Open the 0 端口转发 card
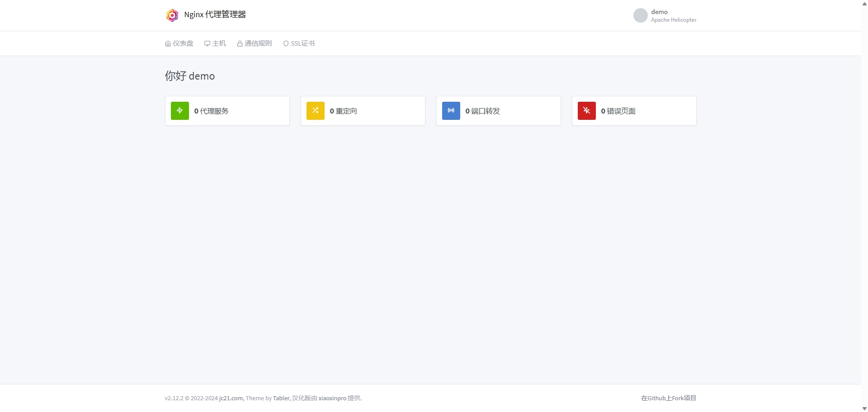Screen dimensions: 868x412 point(499,111)
